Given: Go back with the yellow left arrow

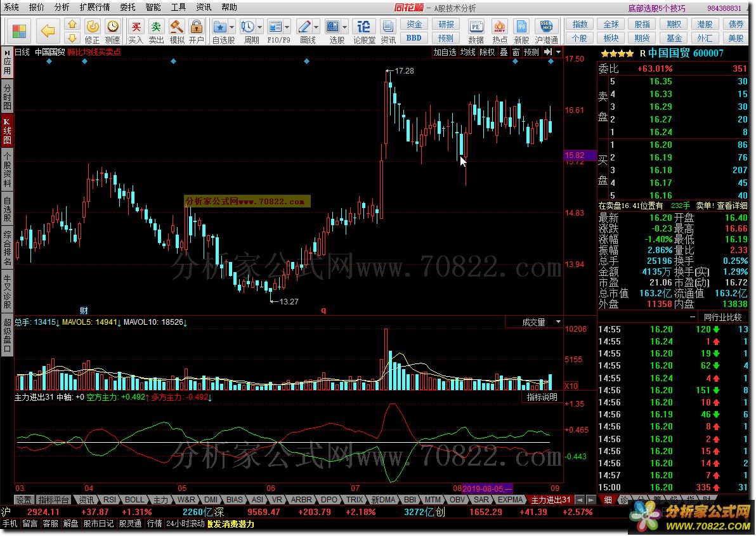Looking at the screenshot, I should (48, 31).
